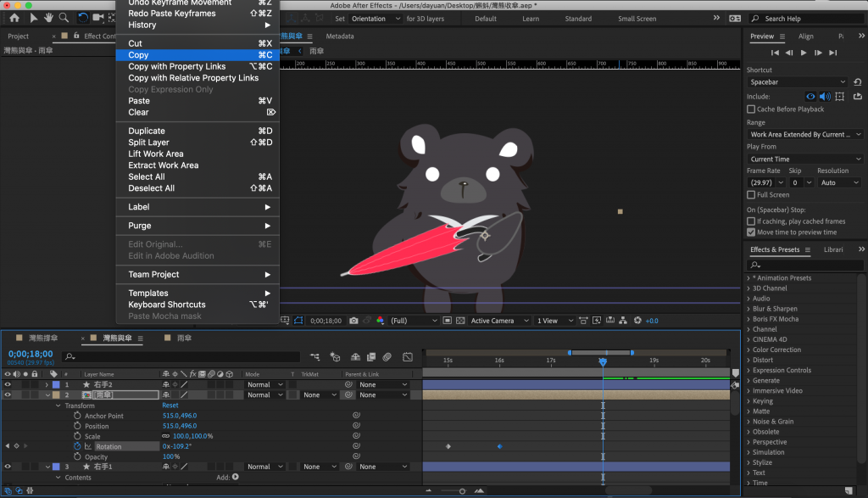Image resolution: width=868 pixels, height=498 pixels.
Task: Click the selected Rotation keyframe diamond
Action: coord(499,446)
